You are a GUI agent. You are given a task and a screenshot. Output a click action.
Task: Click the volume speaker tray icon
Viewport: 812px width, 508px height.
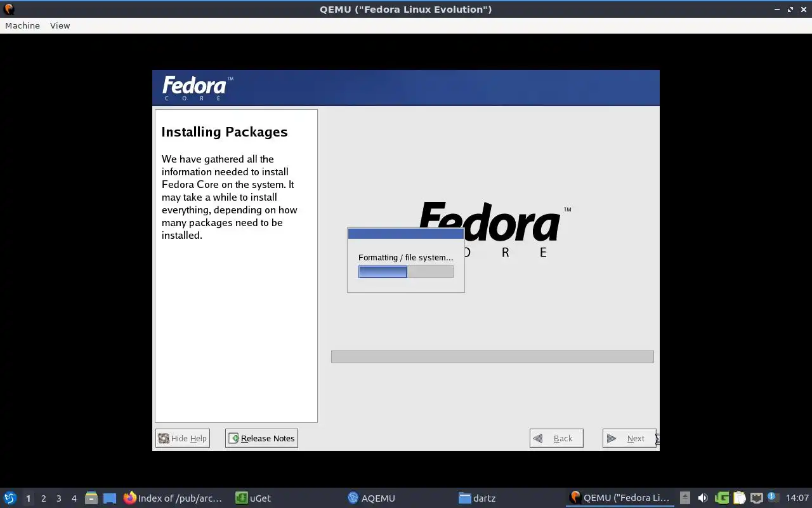(x=703, y=498)
